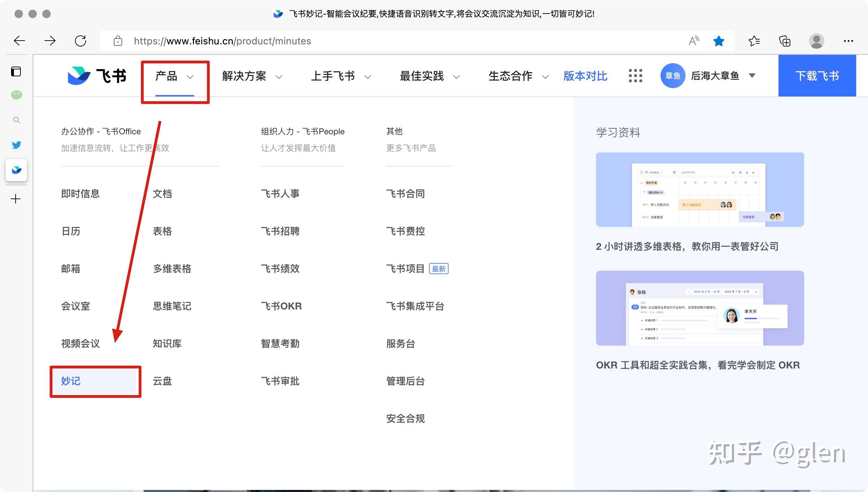
Task: Click the 飞书 logo in header
Action: 97,76
